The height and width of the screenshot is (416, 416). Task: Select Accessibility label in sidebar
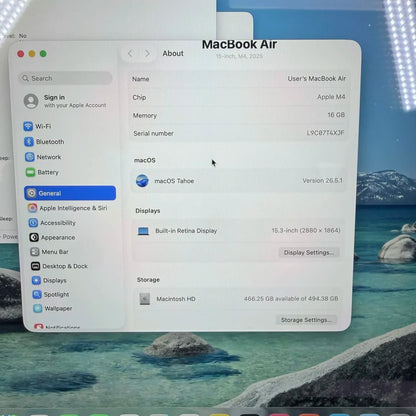(58, 223)
